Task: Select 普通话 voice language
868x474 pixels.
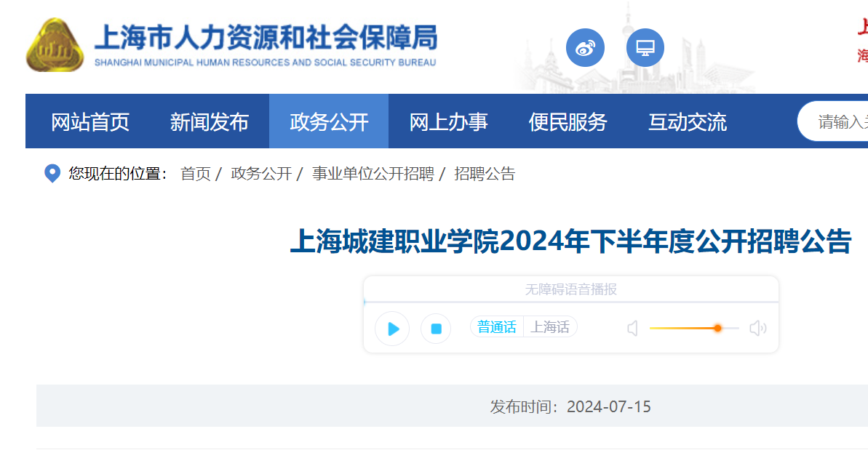Action: (x=496, y=327)
